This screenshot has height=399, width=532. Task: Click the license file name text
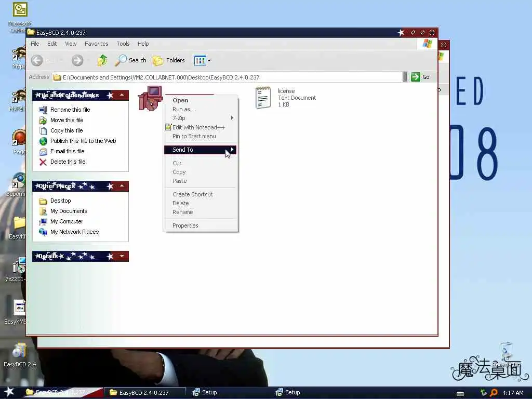[x=286, y=91]
